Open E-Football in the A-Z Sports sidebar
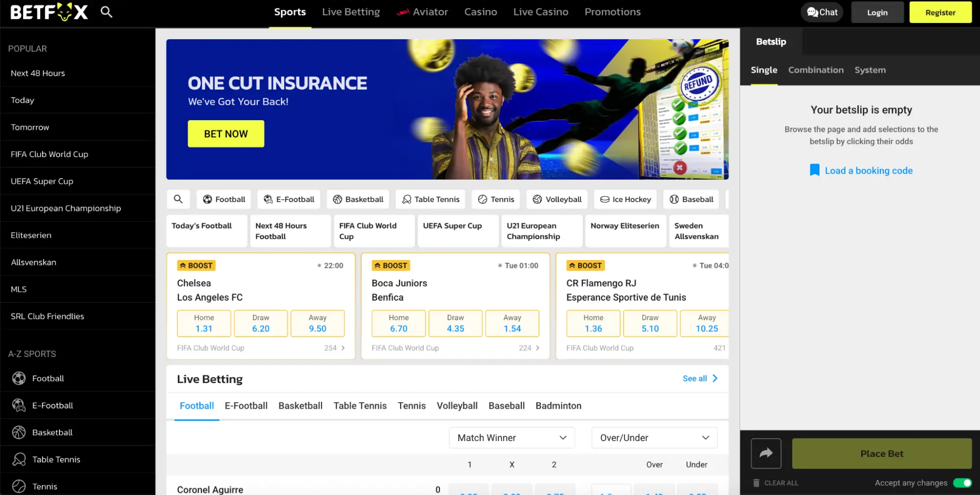This screenshot has width=980, height=495. (52, 405)
